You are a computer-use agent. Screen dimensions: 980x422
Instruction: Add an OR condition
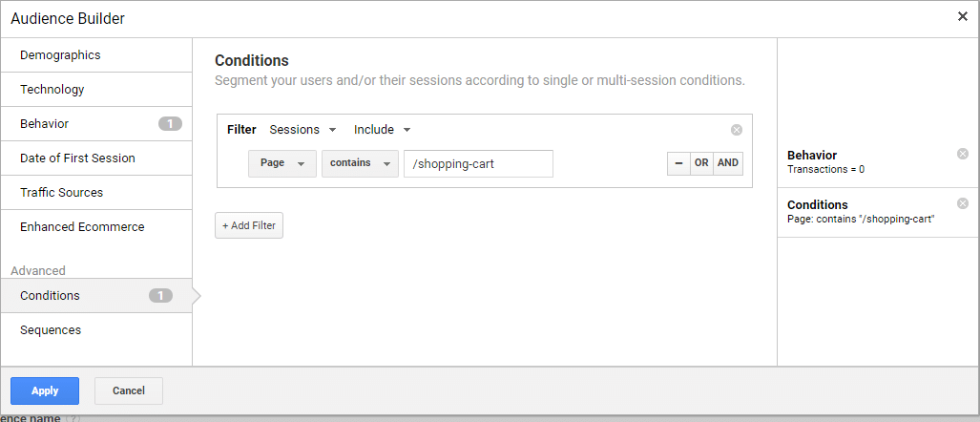701,163
